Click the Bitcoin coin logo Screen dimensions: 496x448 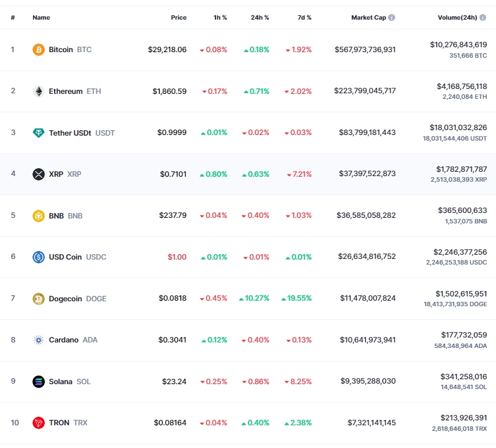click(39, 50)
